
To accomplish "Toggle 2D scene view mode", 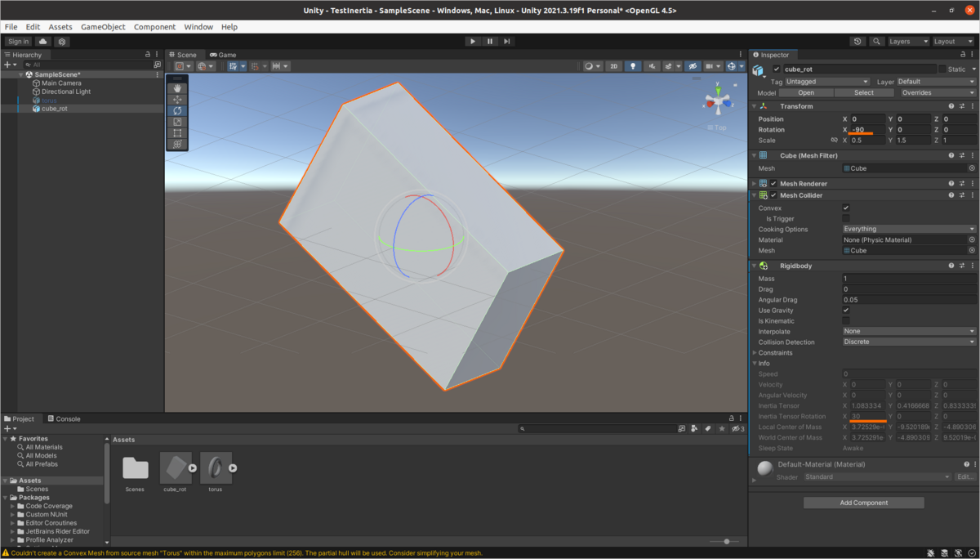I will click(x=614, y=66).
